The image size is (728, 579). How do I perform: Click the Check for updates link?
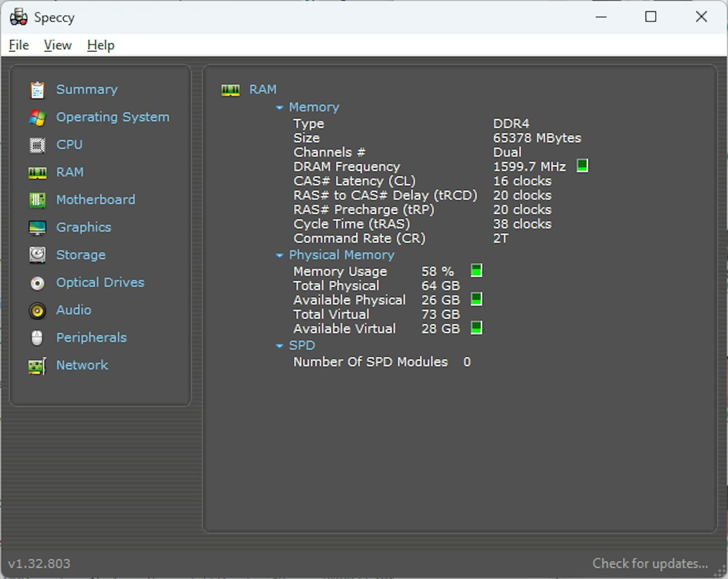click(x=650, y=563)
